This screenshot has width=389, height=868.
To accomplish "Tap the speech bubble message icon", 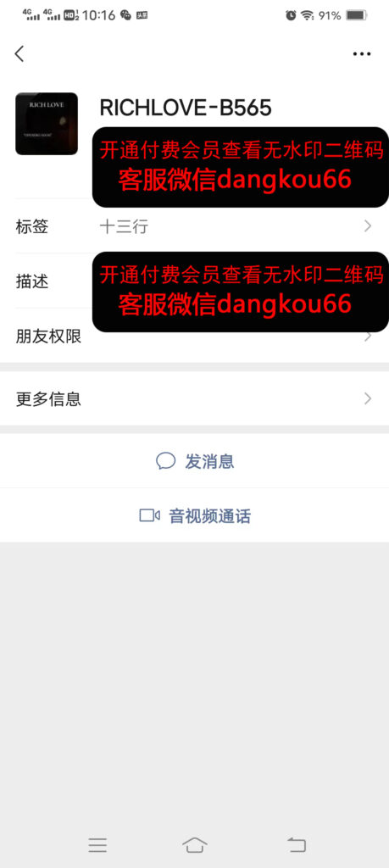I will tap(165, 461).
